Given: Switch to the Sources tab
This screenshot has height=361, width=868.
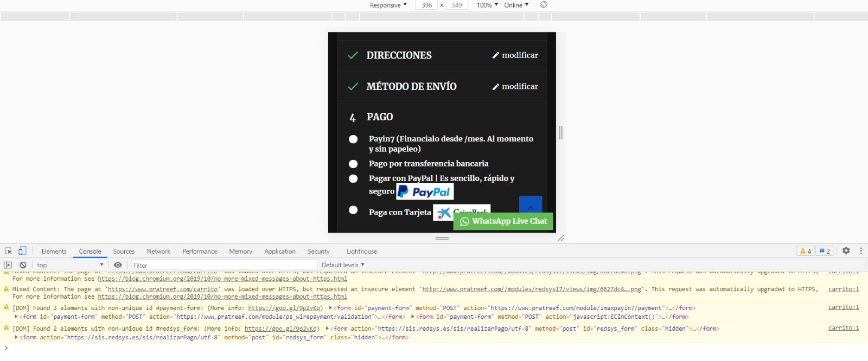Looking at the screenshot, I should click(x=124, y=252).
